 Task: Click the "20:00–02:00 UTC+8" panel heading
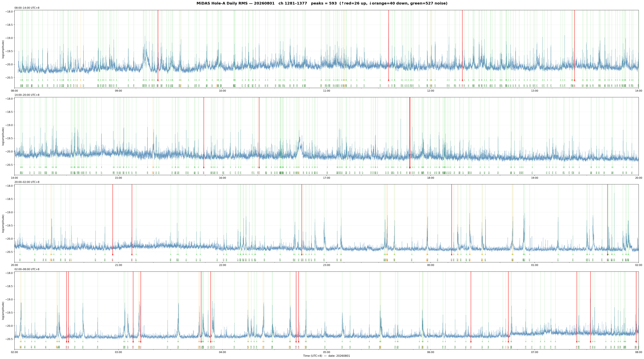pos(27,182)
